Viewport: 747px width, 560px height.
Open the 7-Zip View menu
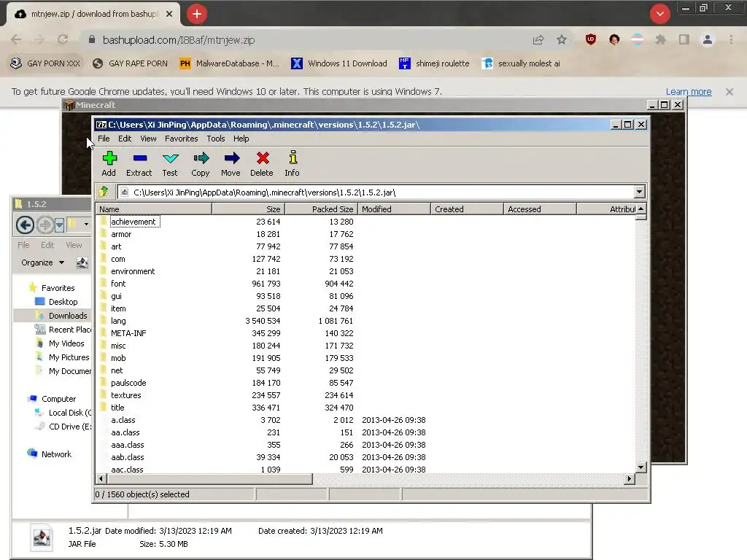click(x=148, y=139)
